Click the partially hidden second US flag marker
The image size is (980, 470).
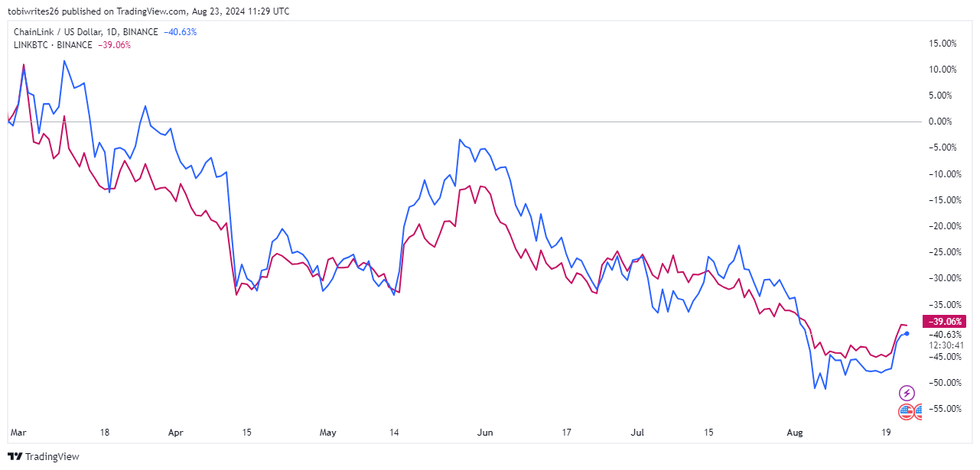pos(918,410)
